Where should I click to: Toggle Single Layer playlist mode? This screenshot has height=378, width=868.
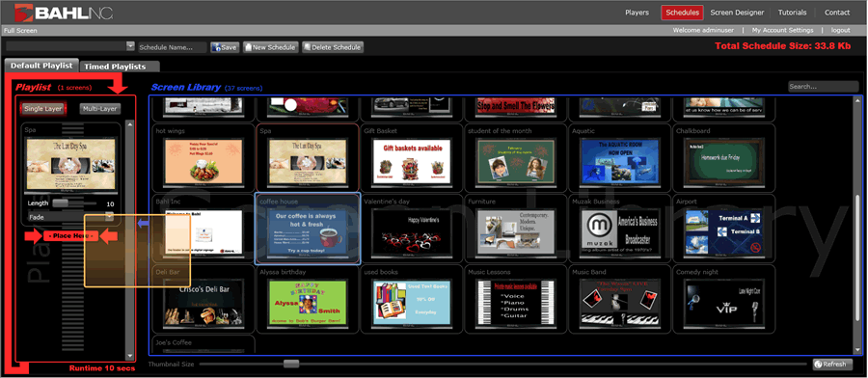point(43,108)
